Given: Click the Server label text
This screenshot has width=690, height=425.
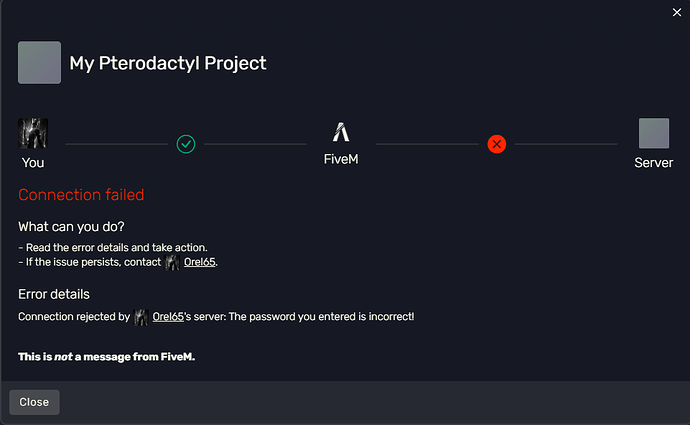Looking at the screenshot, I should point(653,163).
